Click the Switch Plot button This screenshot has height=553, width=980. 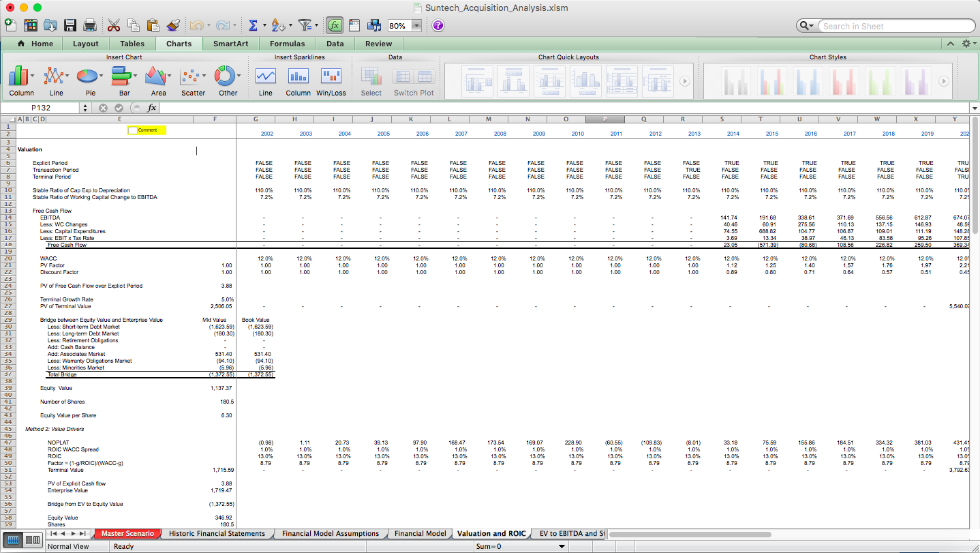(414, 76)
